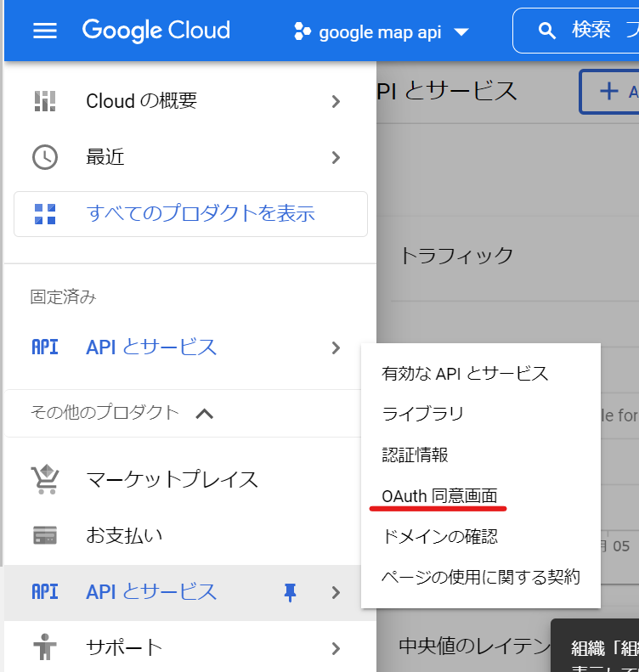The height and width of the screenshot is (672, 639).
Task: Select ライブラリ in the submenu
Action: pos(422,414)
